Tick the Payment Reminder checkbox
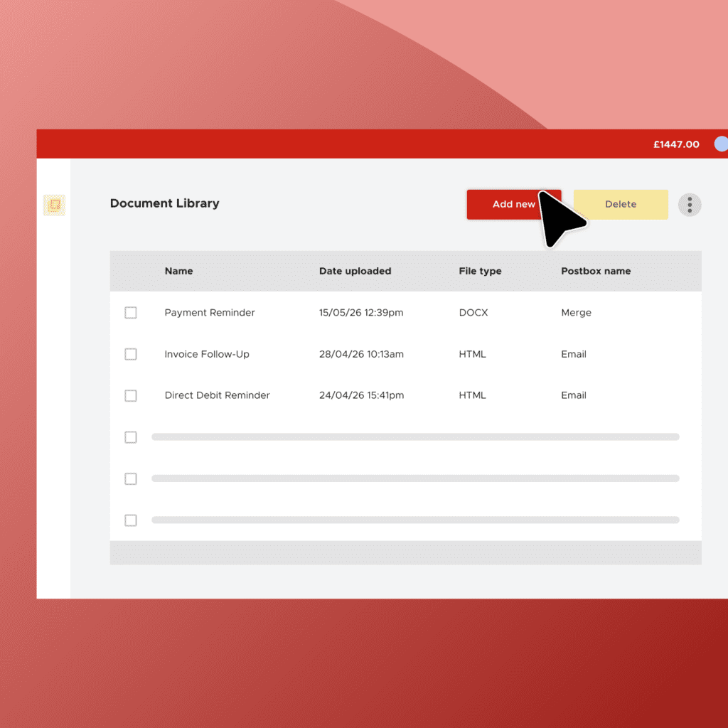This screenshot has width=728, height=728. point(131,313)
